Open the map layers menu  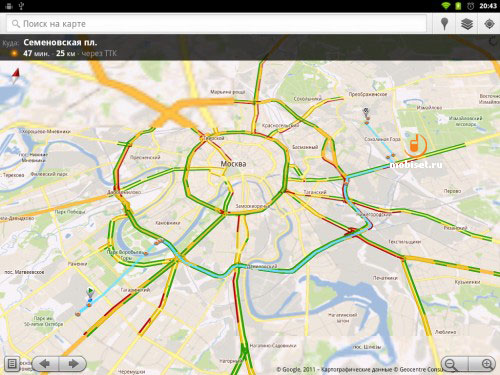(467, 24)
